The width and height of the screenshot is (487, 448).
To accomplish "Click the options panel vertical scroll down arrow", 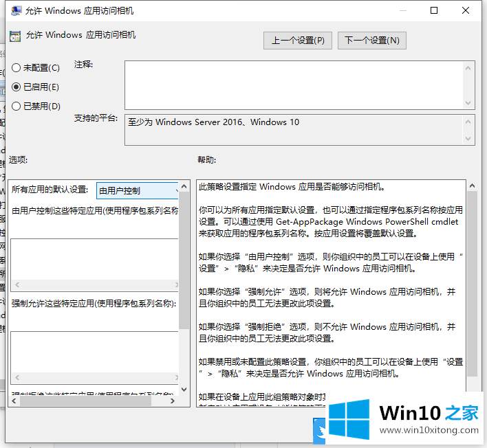I will click(184, 390).
